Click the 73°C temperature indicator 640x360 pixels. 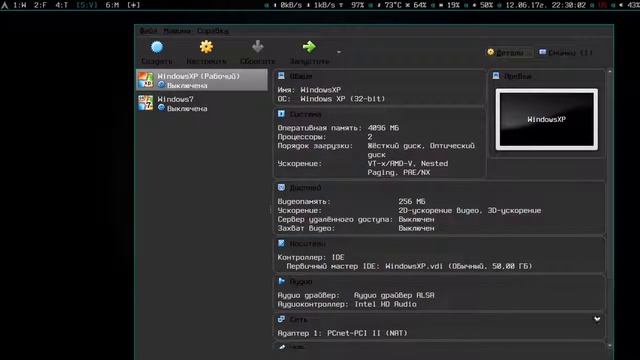coord(393,5)
